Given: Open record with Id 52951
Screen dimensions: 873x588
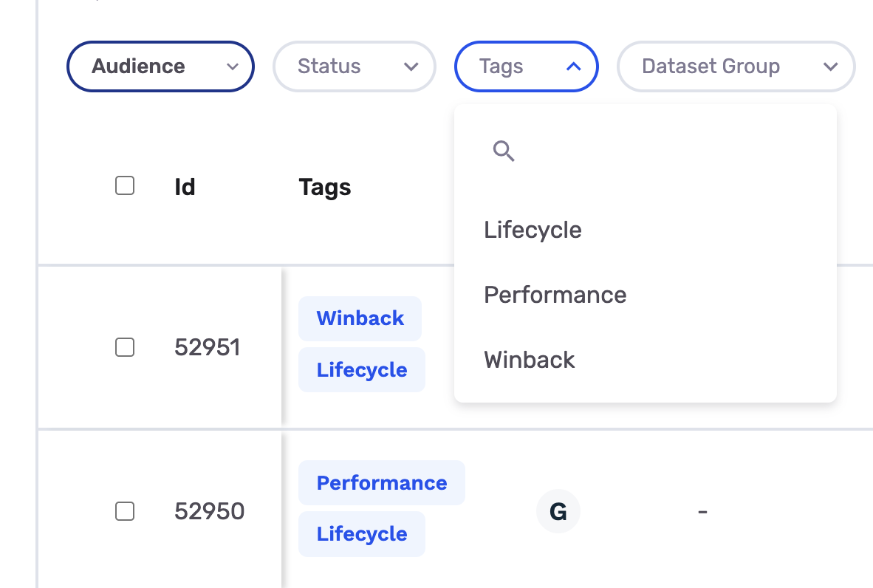Looking at the screenshot, I should 208,347.
